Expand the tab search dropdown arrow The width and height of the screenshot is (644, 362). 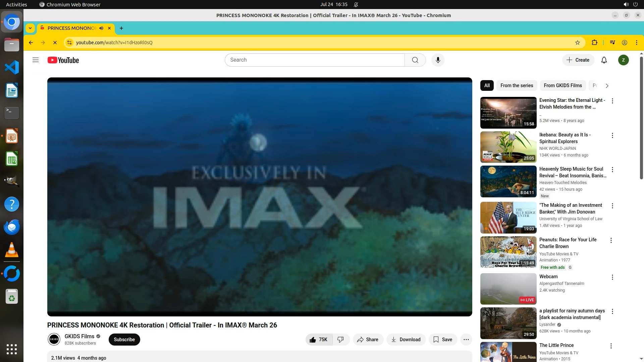click(30, 28)
